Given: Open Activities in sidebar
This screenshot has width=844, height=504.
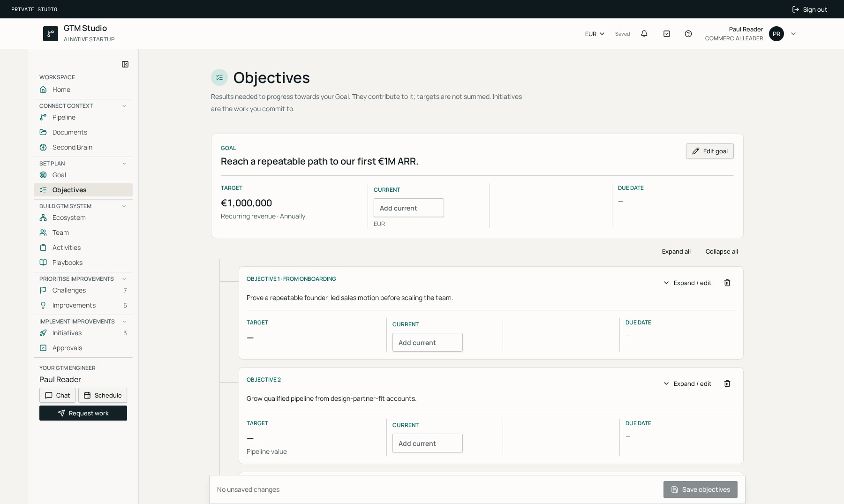Looking at the screenshot, I should 83,248.
